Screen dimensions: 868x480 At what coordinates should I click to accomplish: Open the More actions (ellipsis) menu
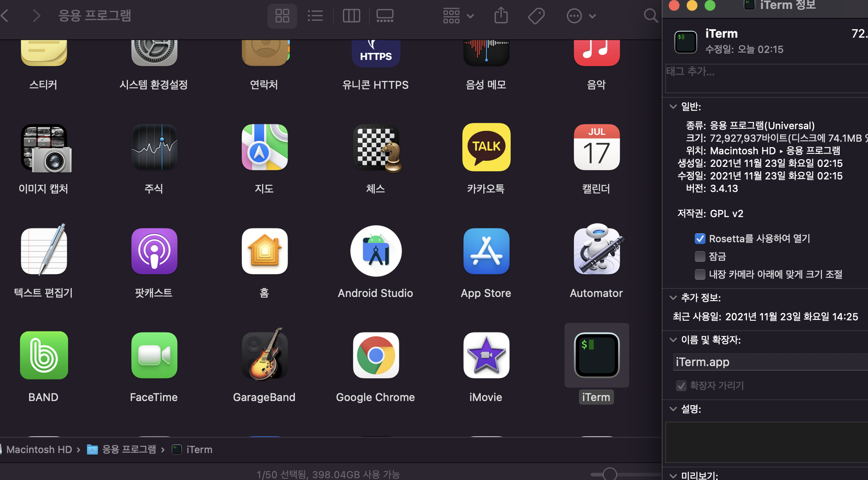coord(581,16)
